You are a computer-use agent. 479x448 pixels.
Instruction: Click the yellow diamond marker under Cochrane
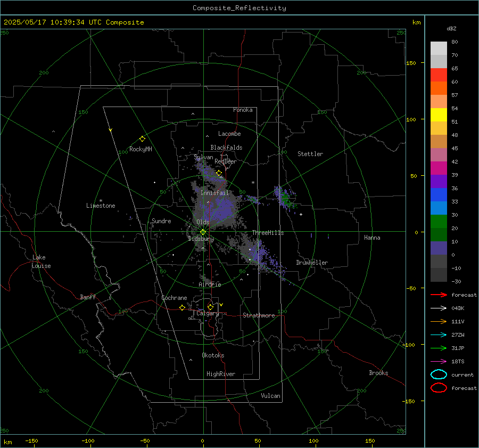(x=182, y=307)
